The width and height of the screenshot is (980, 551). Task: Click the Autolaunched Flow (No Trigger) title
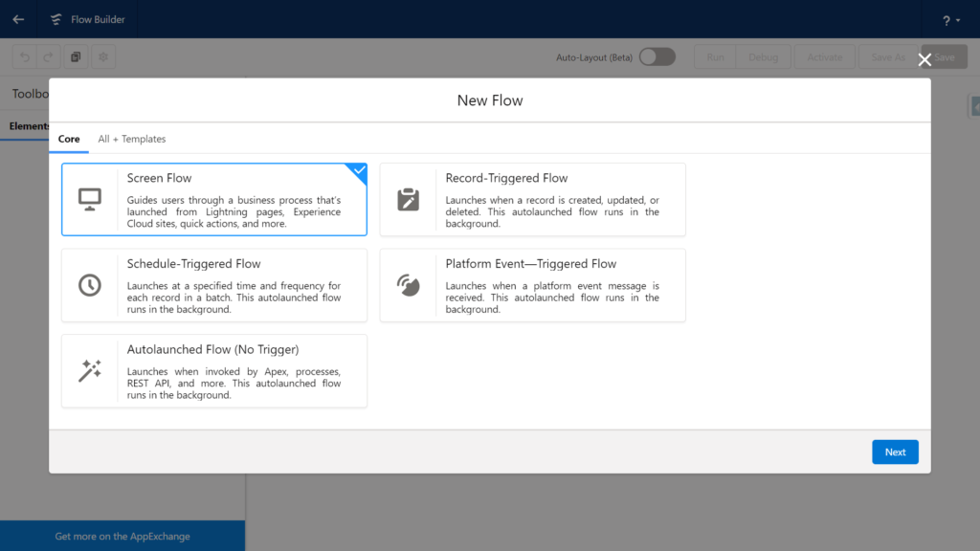213,349
